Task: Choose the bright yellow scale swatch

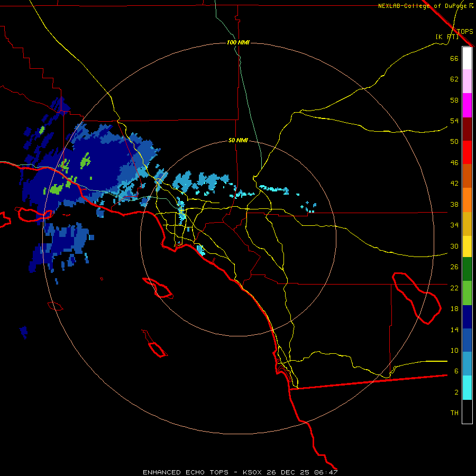Action: pos(467,246)
